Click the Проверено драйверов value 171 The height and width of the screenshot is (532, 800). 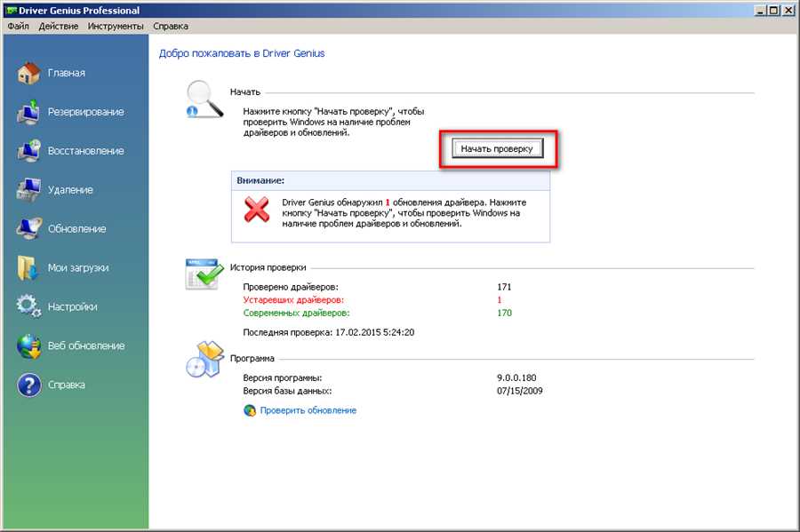click(504, 287)
